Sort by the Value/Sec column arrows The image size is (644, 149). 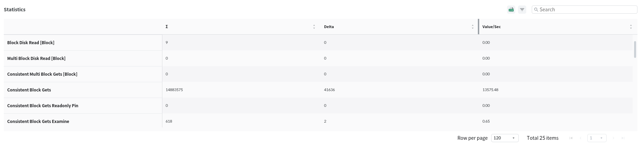631,27
